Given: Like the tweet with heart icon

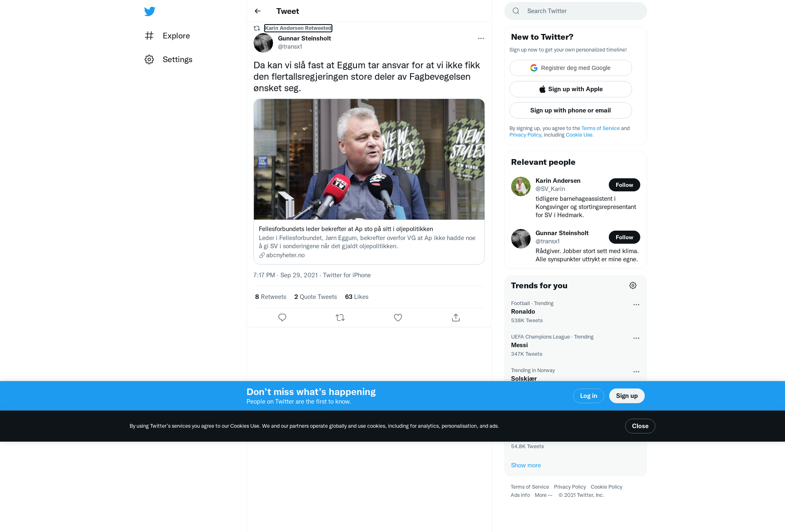Looking at the screenshot, I should pos(398,317).
